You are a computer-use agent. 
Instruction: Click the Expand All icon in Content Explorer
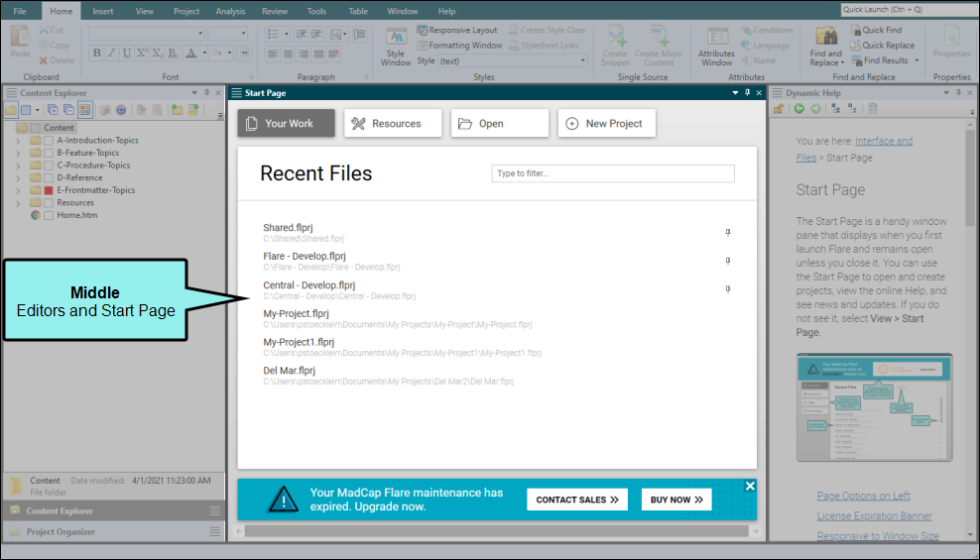[53, 110]
